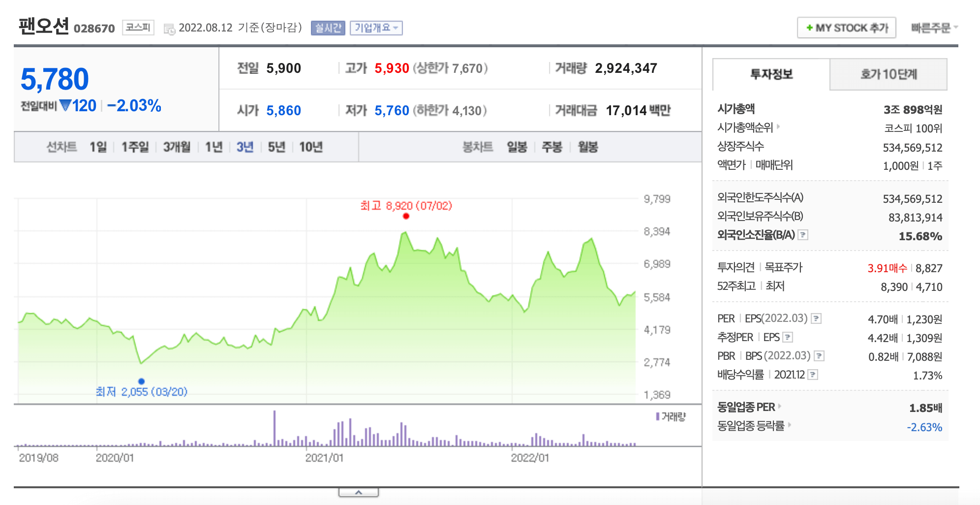This screenshot has height=505, width=980.
Task: Click the help icon next to 배당수익률 2021.12
Action: (813, 375)
